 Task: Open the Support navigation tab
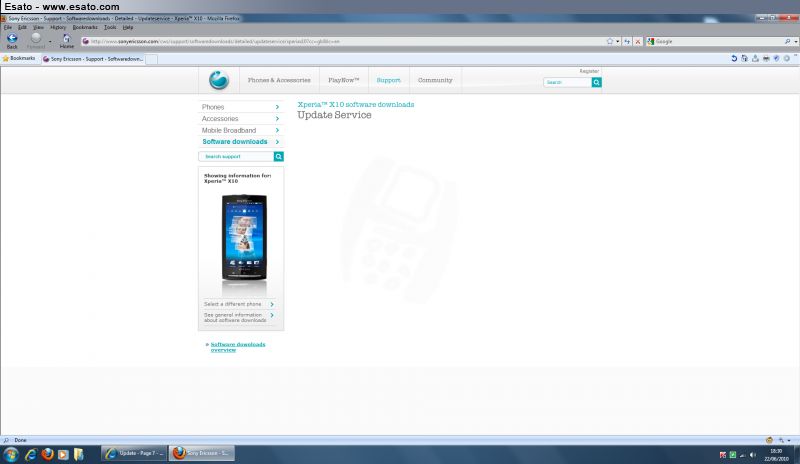point(389,80)
